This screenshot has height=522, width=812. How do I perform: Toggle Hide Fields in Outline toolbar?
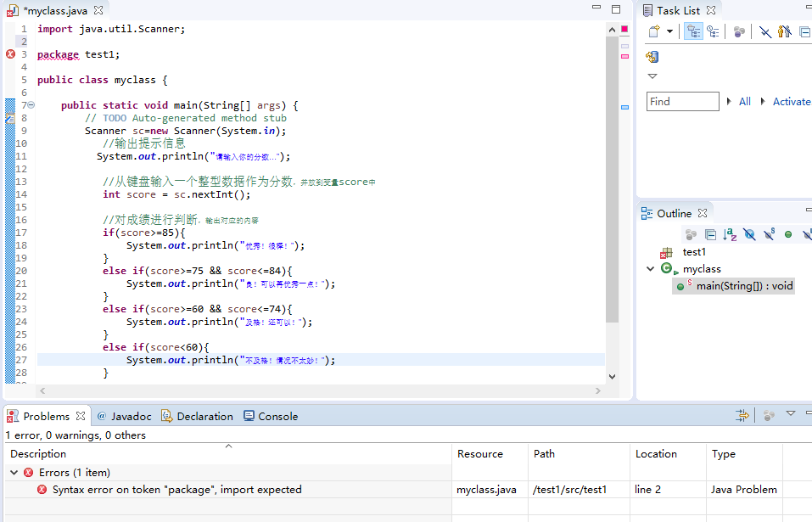click(749, 234)
